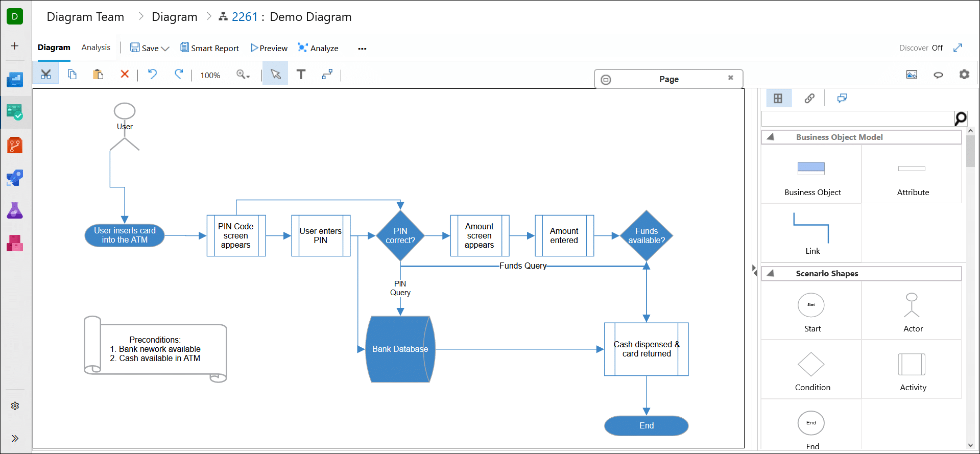
Task: Select the Text tool
Action: click(x=301, y=75)
